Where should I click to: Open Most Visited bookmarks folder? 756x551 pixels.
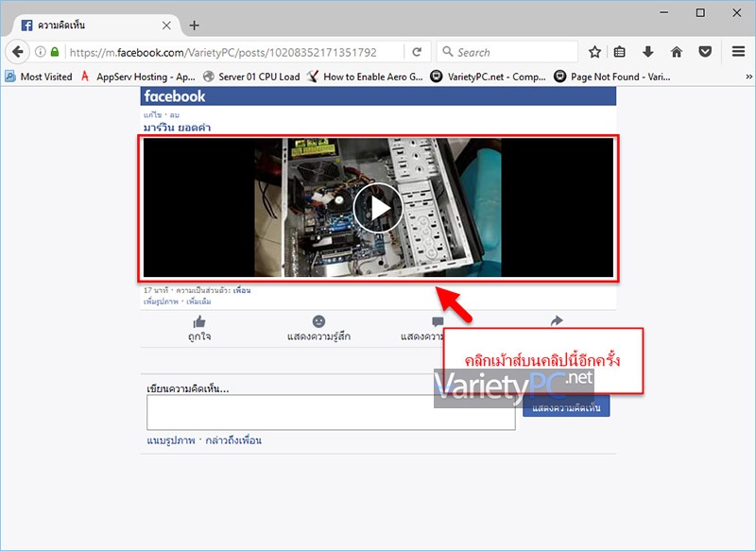39,77
